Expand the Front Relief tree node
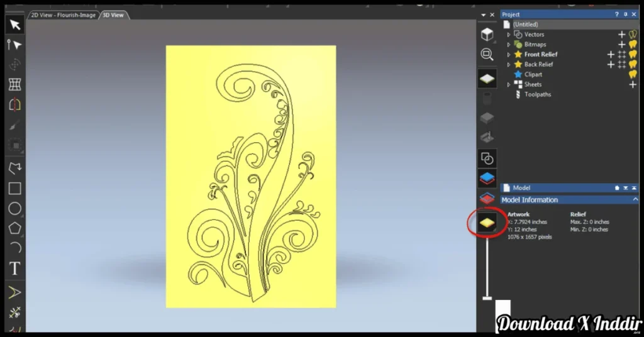This screenshot has width=644, height=337. pos(509,55)
